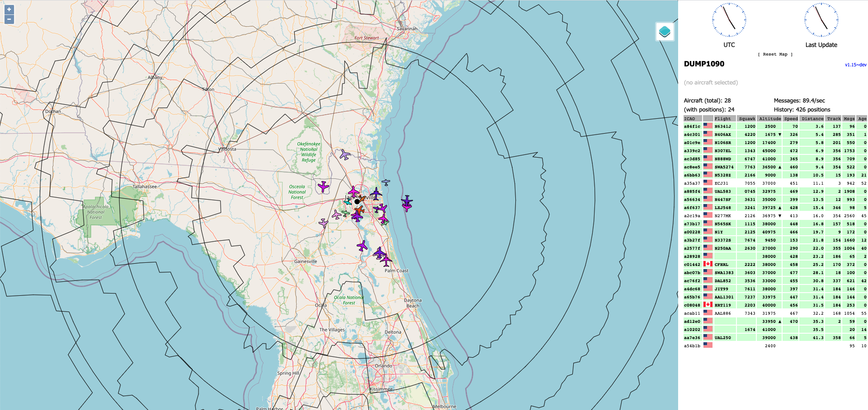Select the aircraft icon just above Palm Coast

tap(386, 261)
